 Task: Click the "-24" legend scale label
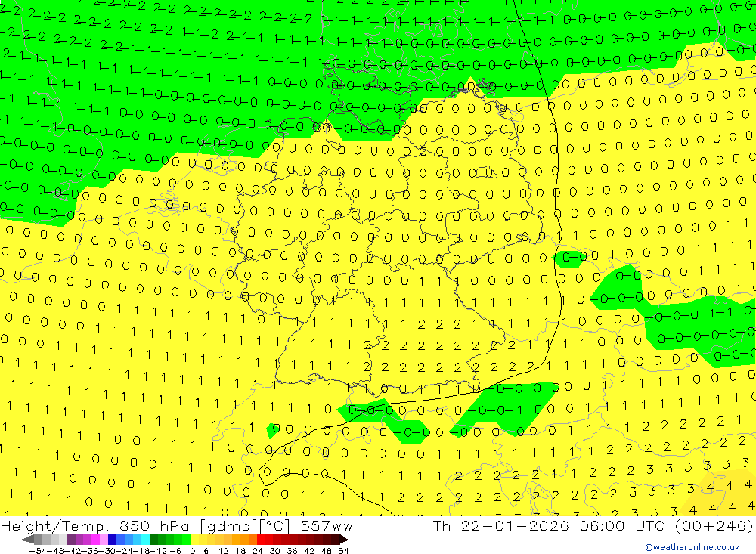pos(125,551)
